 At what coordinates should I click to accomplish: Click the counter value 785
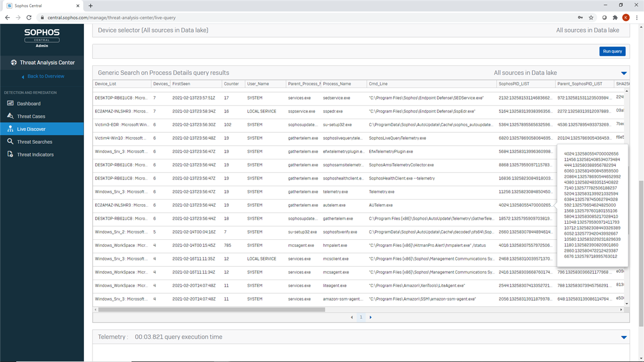pyautogui.click(x=228, y=245)
